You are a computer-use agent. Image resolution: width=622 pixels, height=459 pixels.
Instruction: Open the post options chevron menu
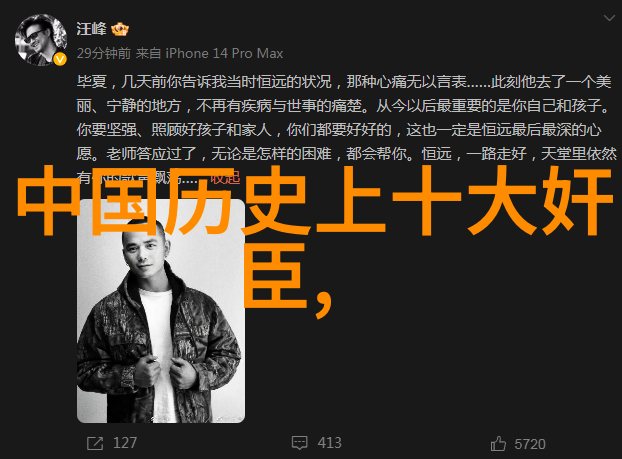click(x=609, y=18)
